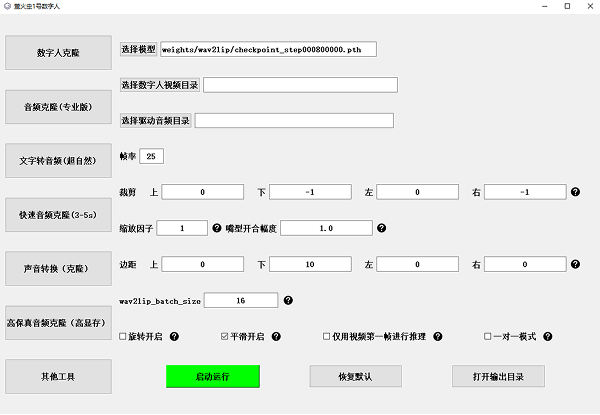Enable 仅用视频第一帧进行推理 checkbox
Screen dimensions: 600x415
click(x=326, y=336)
